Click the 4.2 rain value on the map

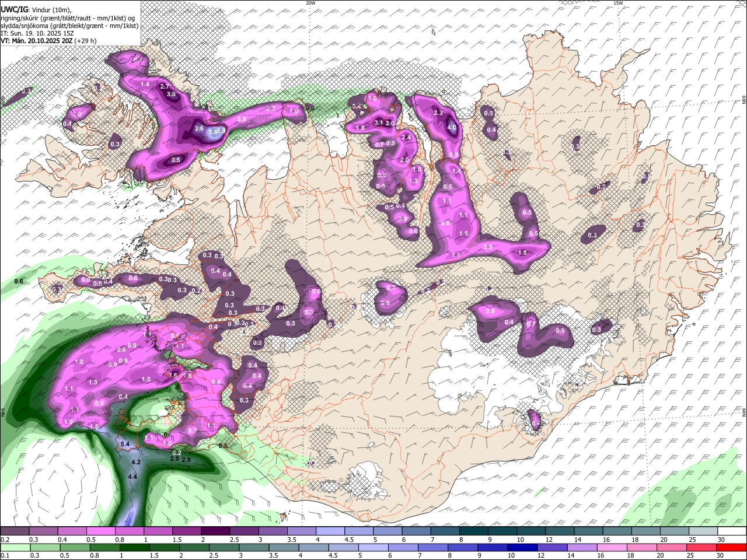click(x=136, y=462)
